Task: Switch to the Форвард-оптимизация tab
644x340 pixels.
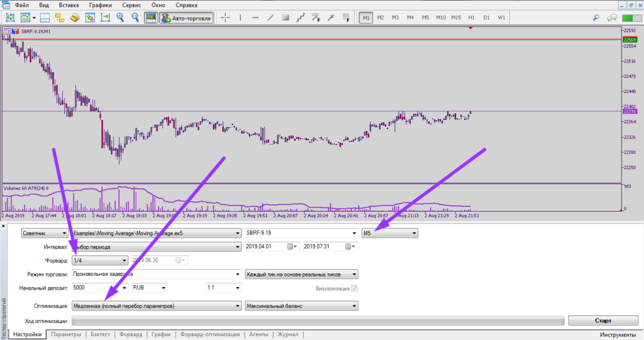Action: [210, 334]
